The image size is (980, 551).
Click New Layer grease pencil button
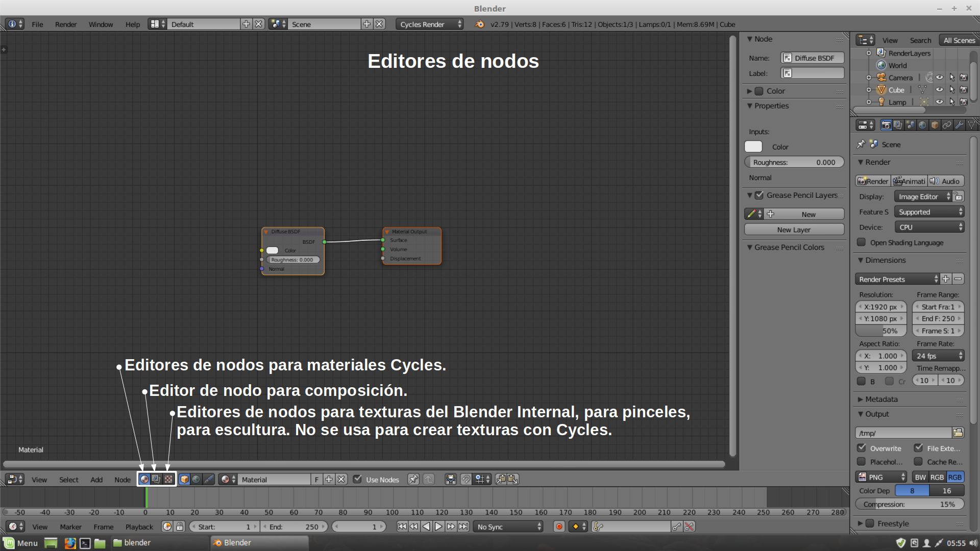pos(794,230)
